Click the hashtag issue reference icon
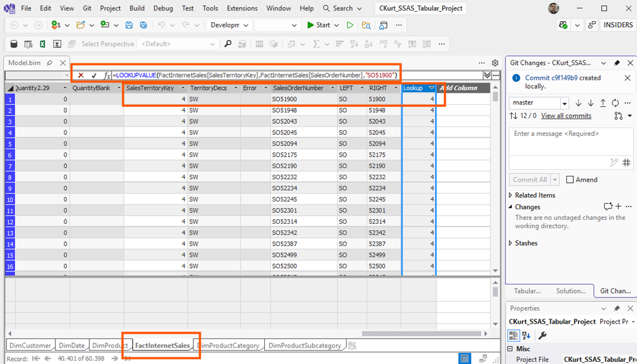 pyautogui.click(x=626, y=162)
